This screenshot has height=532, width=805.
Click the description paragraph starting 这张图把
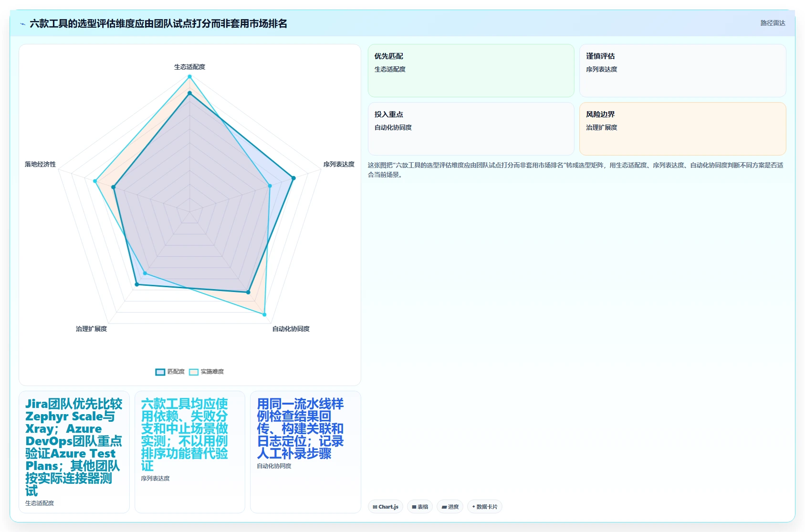tap(575, 170)
